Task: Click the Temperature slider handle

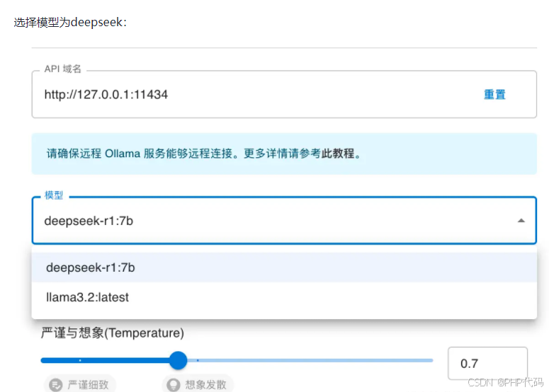Action: [x=179, y=361]
